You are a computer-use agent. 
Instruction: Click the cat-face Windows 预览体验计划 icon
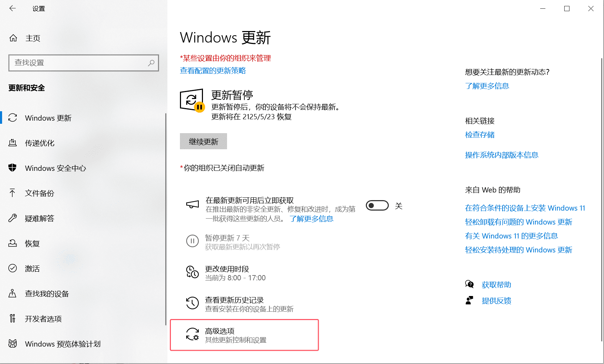click(x=13, y=344)
